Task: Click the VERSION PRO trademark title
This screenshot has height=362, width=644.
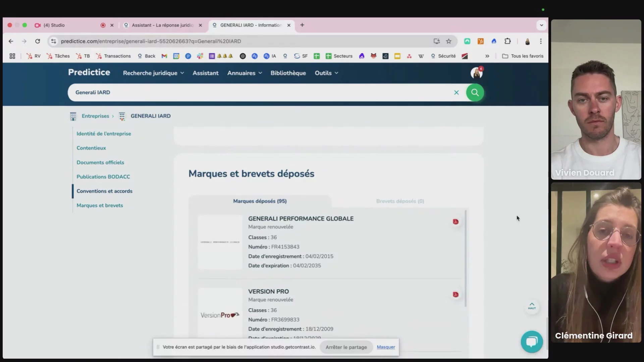Action: click(268, 292)
